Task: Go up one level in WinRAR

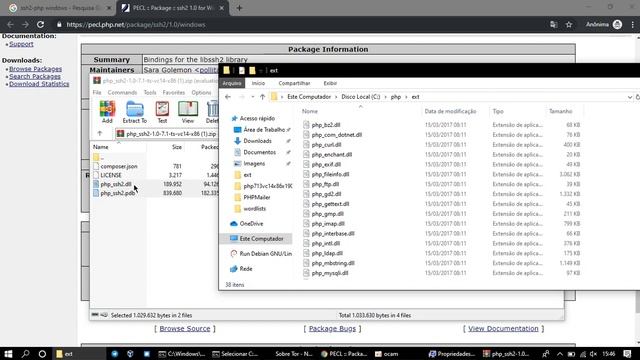Action: click(x=100, y=133)
